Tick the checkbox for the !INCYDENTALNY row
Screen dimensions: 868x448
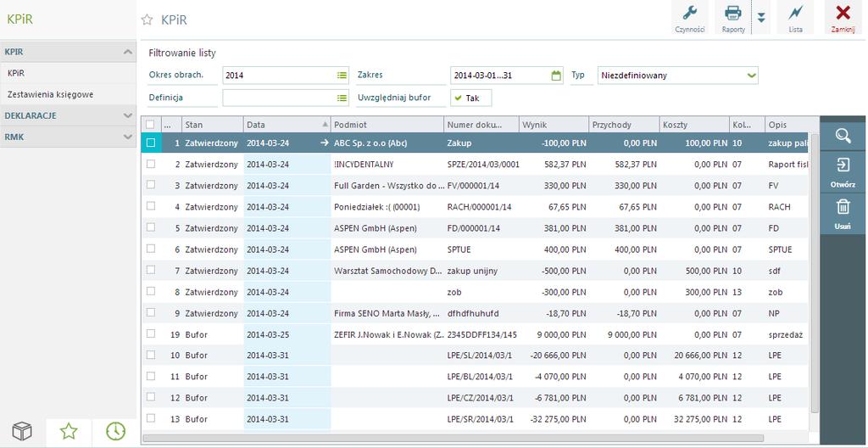151,164
